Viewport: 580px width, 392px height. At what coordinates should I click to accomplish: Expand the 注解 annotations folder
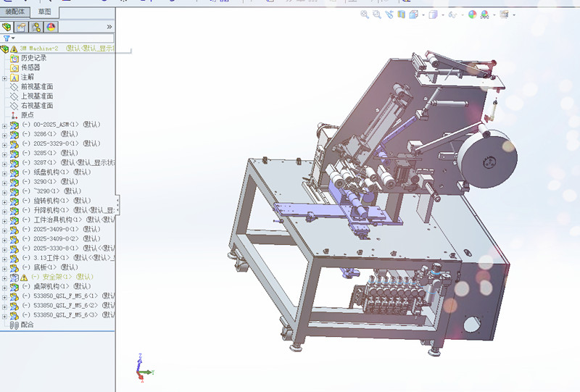coord(4,78)
